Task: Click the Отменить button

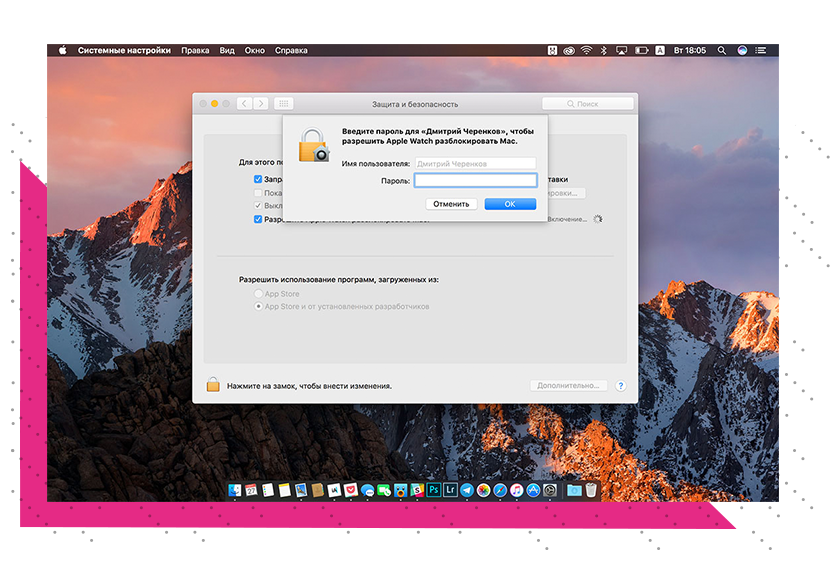Action: (451, 204)
